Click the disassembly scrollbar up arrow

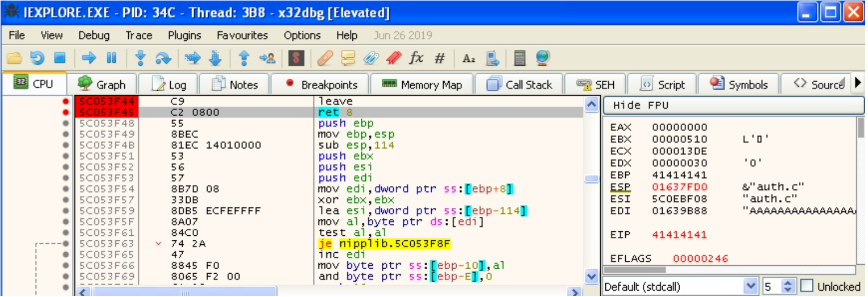click(591, 104)
